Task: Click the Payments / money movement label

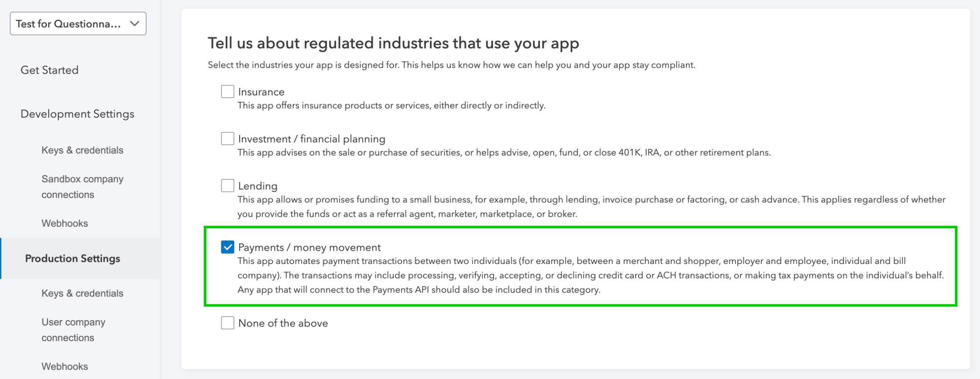Action: point(309,247)
